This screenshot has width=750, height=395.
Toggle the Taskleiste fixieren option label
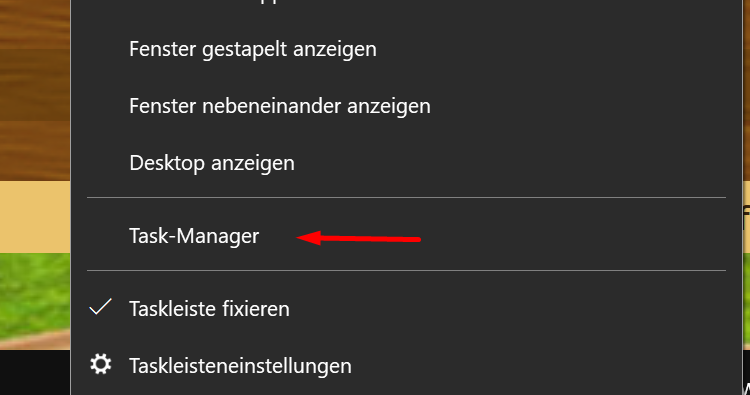(209, 309)
